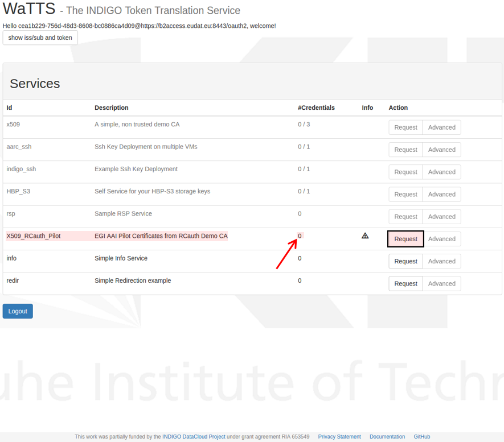Image resolution: width=504 pixels, height=442 pixels.
Task: Click the credentials count for X509_RCauth_Pilot
Action: [300, 236]
